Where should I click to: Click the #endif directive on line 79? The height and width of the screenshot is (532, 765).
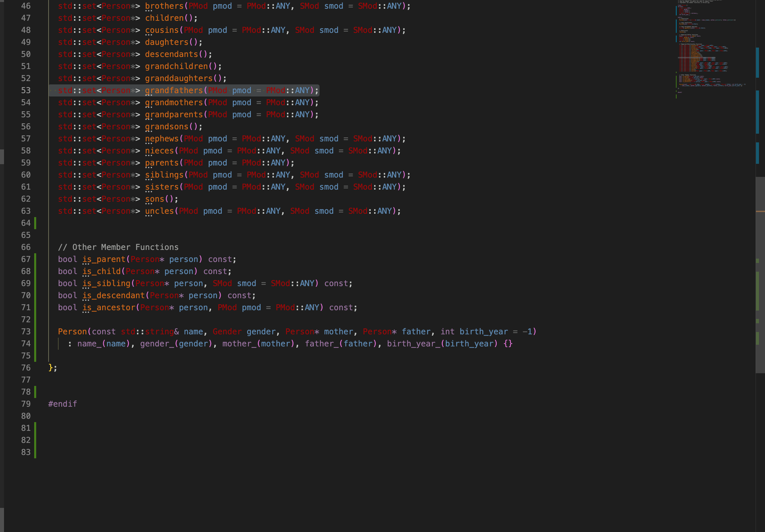pyautogui.click(x=62, y=404)
